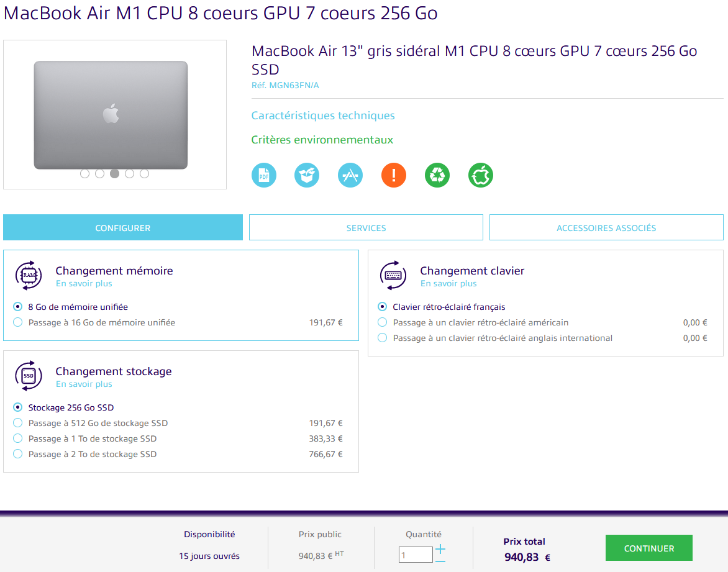Click the quantity input field
This screenshot has width=728, height=572.
click(416, 555)
